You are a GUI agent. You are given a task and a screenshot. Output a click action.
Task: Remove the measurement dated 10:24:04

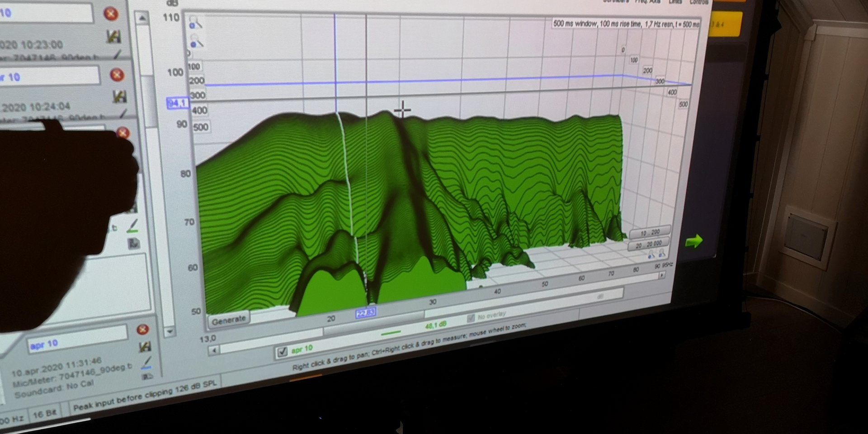pyautogui.click(x=117, y=75)
